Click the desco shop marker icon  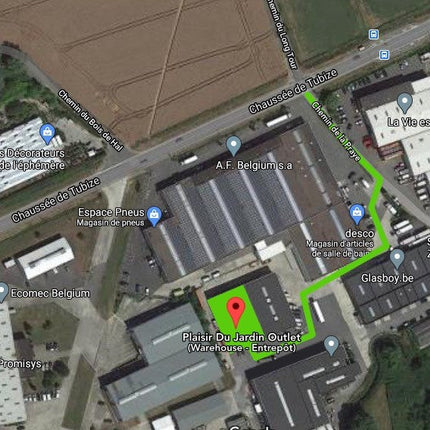pyautogui.click(x=357, y=214)
